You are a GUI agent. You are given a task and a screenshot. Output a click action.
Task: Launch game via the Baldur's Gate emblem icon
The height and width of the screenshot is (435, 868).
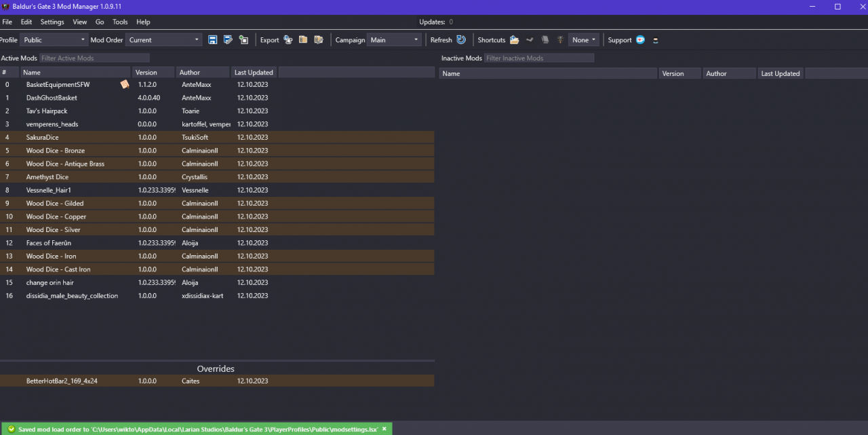point(560,40)
